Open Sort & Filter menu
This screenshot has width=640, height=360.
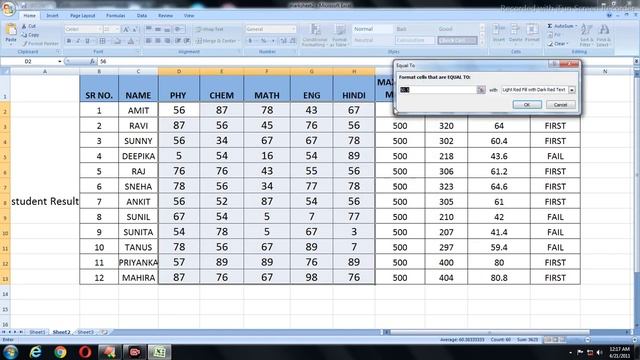(586, 35)
